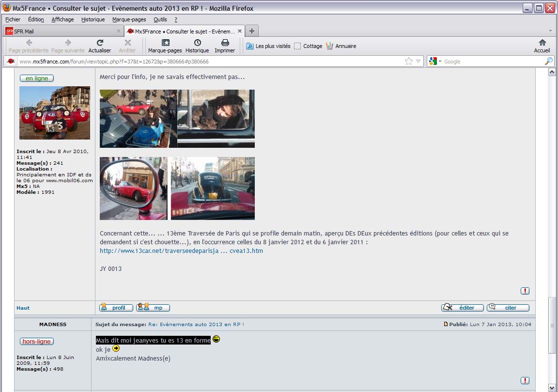The height and width of the screenshot is (392, 558).
Task: Open the Historique clock toolbar button
Action: 197,47
